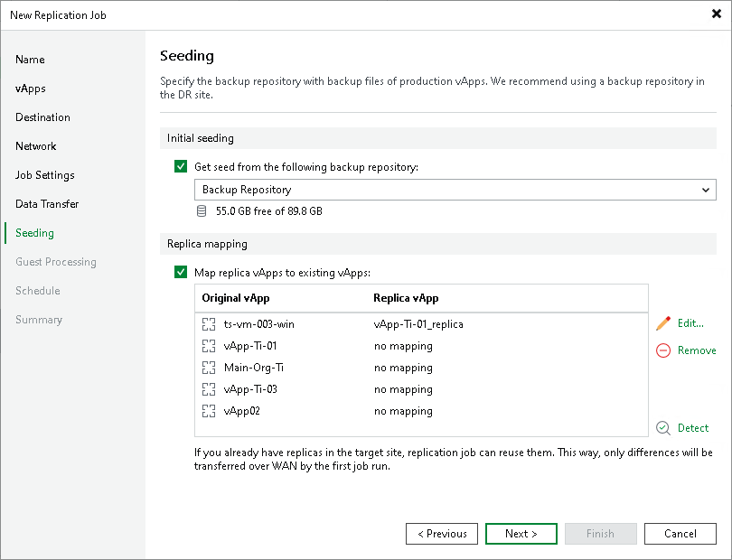The width and height of the screenshot is (732, 560).
Task: Cancel the replication job wizard
Action: point(680,534)
